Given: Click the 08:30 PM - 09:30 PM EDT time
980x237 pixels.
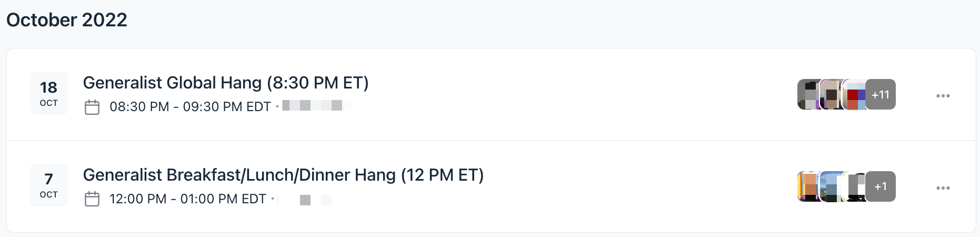Looking at the screenshot, I should pyautogui.click(x=190, y=107).
